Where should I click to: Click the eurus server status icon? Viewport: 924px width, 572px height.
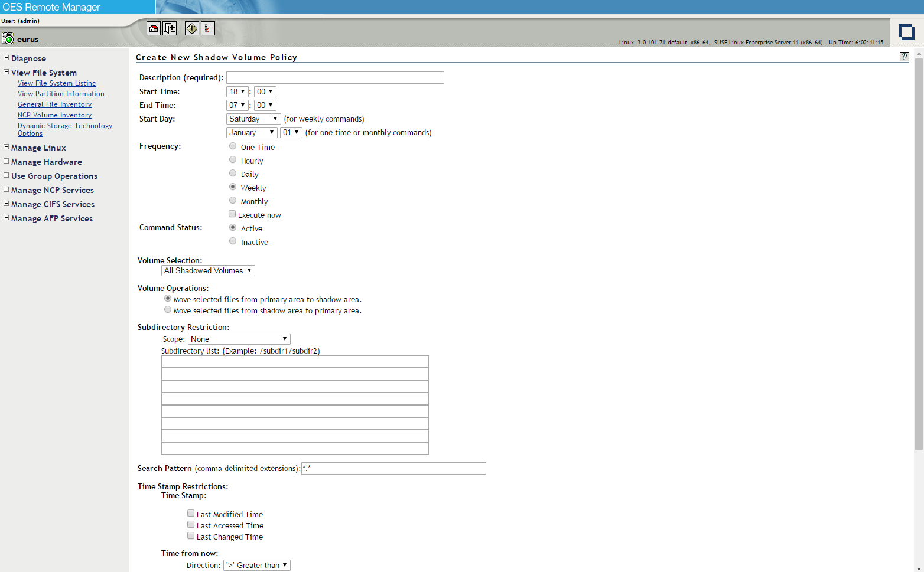[x=8, y=39]
